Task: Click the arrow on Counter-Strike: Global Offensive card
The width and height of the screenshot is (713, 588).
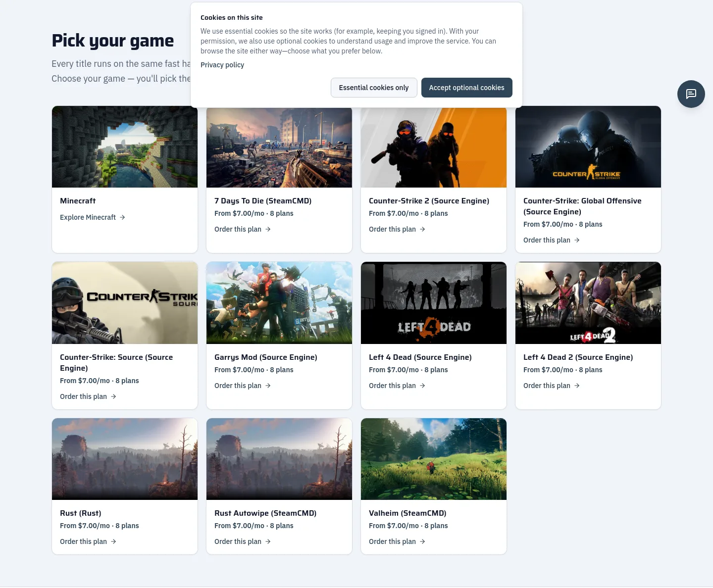Action: 577,240
